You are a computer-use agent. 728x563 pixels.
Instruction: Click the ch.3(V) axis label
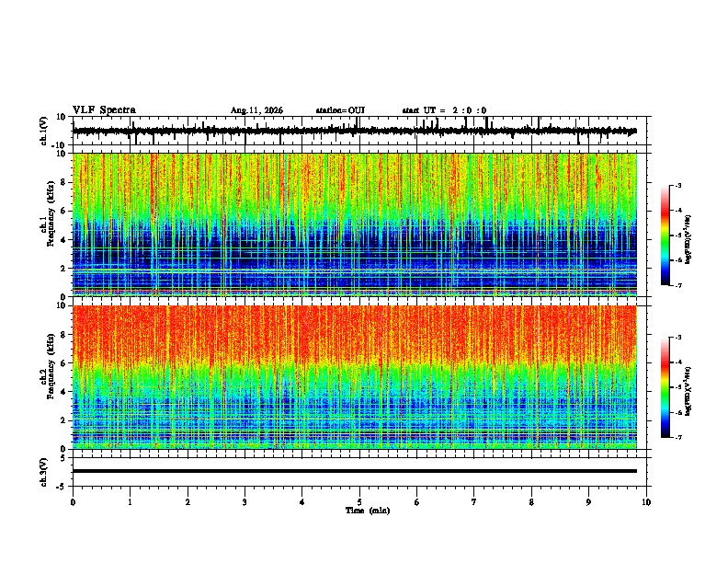tap(44, 473)
